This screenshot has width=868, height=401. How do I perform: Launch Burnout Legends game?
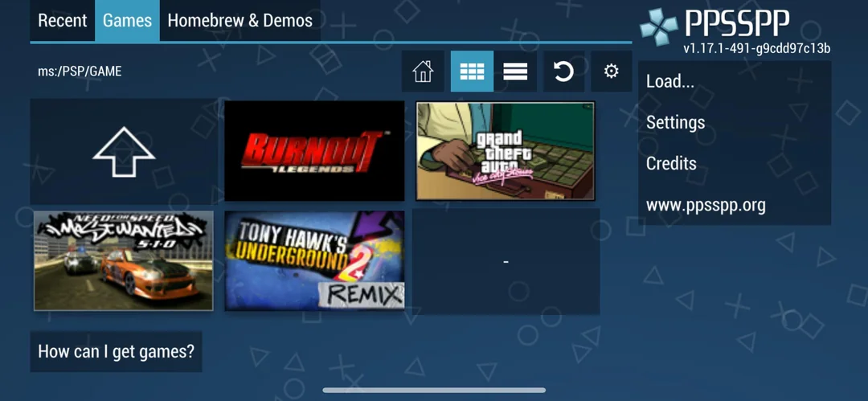[314, 151]
